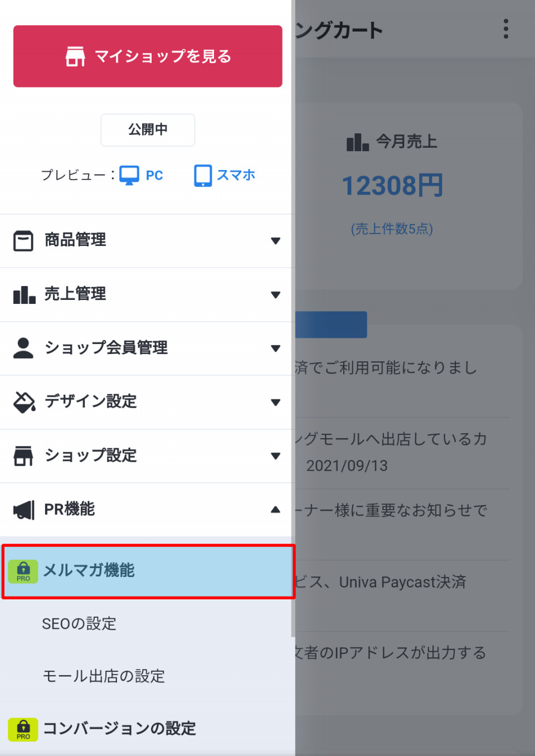Click the smartphone preview icon
The height and width of the screenshot is (756, 535).
203,175
